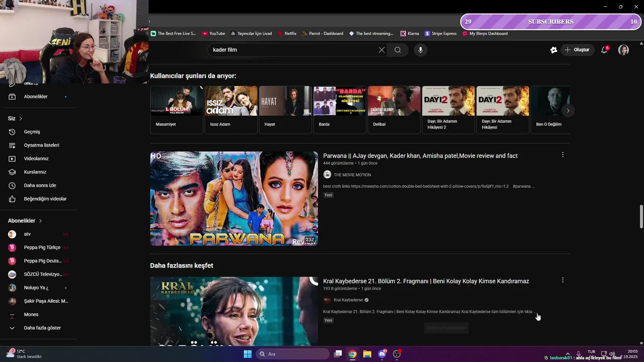Viewport: 644px width, 362px height.
Task: Open Discord from the taskbar
Action: click(x=382, y=354)
